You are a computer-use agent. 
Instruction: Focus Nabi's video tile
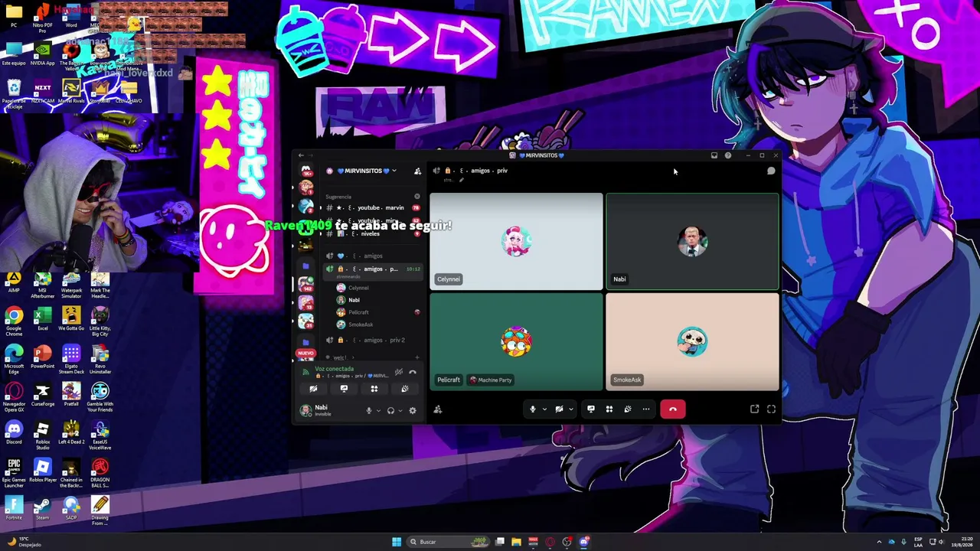692,242
